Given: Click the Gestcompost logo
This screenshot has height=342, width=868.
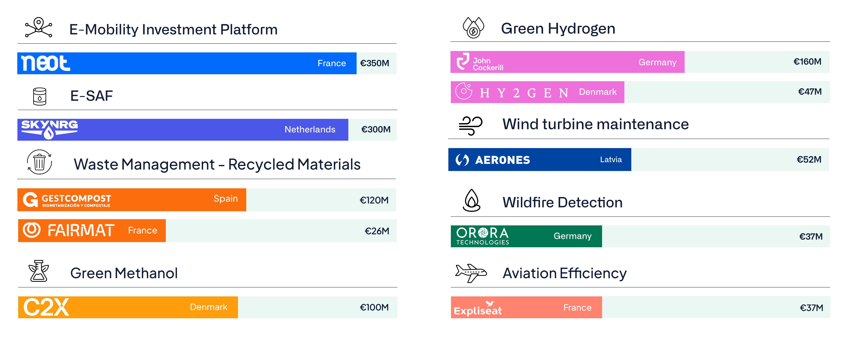Looking at the screenshot, I should [67, 200].
